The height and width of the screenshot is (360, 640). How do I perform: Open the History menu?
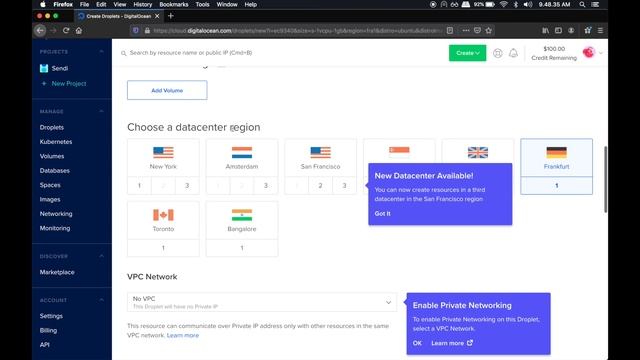pos(142,4)
